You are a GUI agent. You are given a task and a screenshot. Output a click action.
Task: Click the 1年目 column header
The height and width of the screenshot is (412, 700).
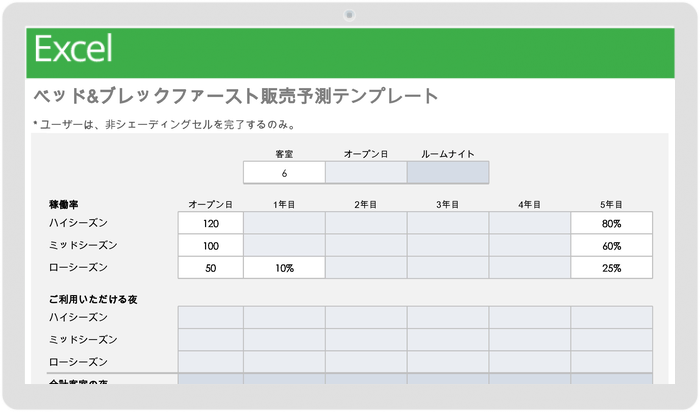pyautogui.click(x=284, y=204)
